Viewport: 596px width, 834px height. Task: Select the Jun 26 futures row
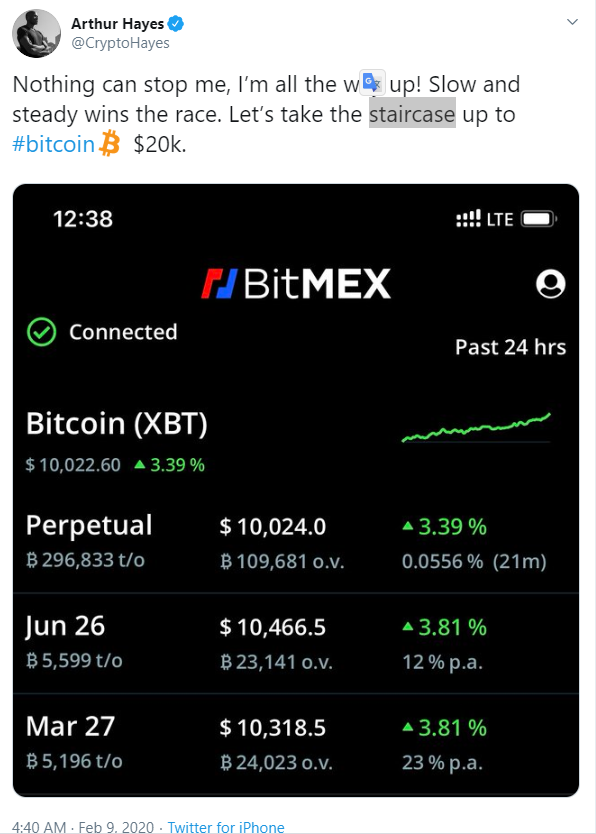[296, 643]
